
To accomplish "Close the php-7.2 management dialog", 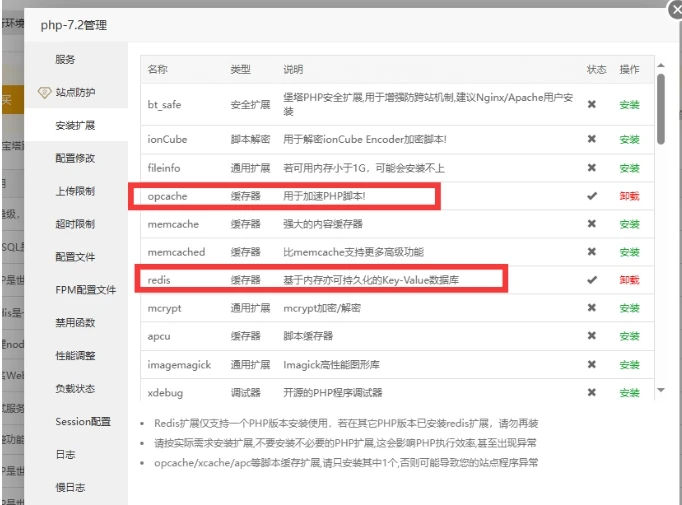I will [676, 9].
